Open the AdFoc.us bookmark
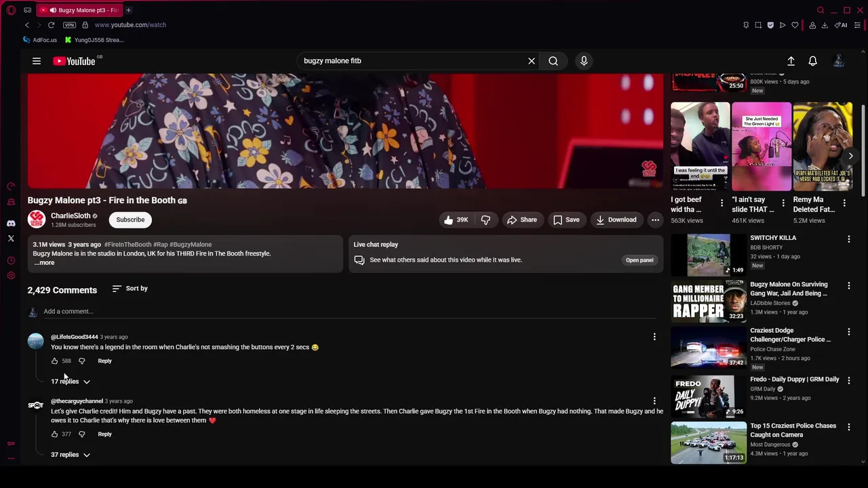This screenshot has height=488, width=868. [x=40, y=40]
